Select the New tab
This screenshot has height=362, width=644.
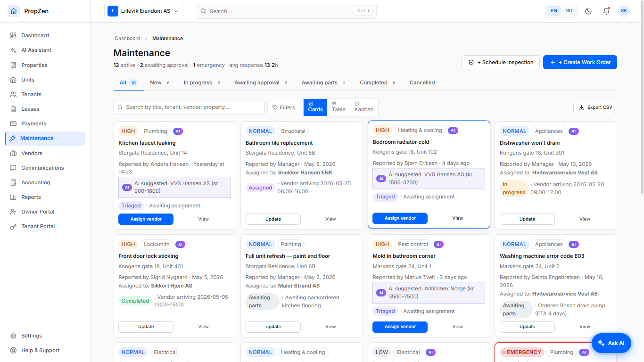[160, 82]
